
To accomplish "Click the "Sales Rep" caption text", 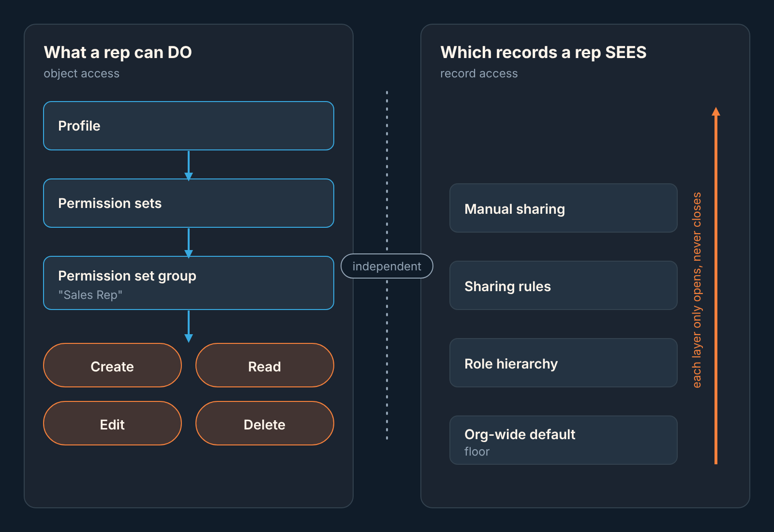I will [90, 295].
